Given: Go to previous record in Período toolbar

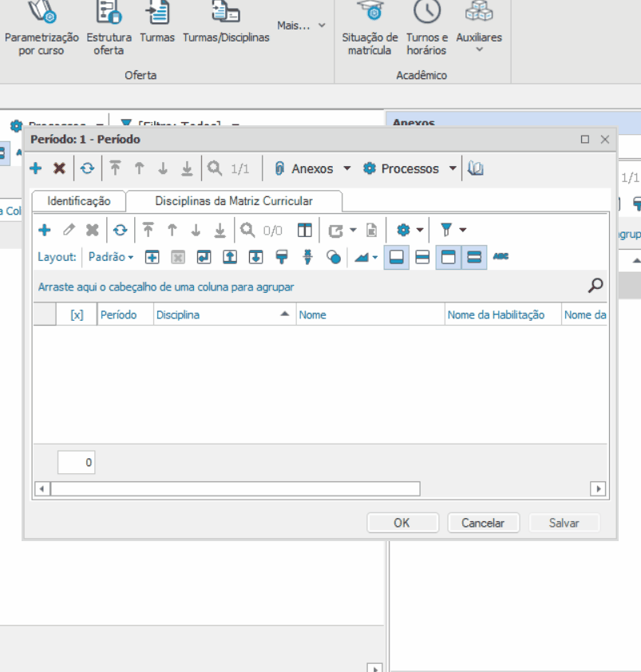Looking at the screenshot, I should 140,168.
